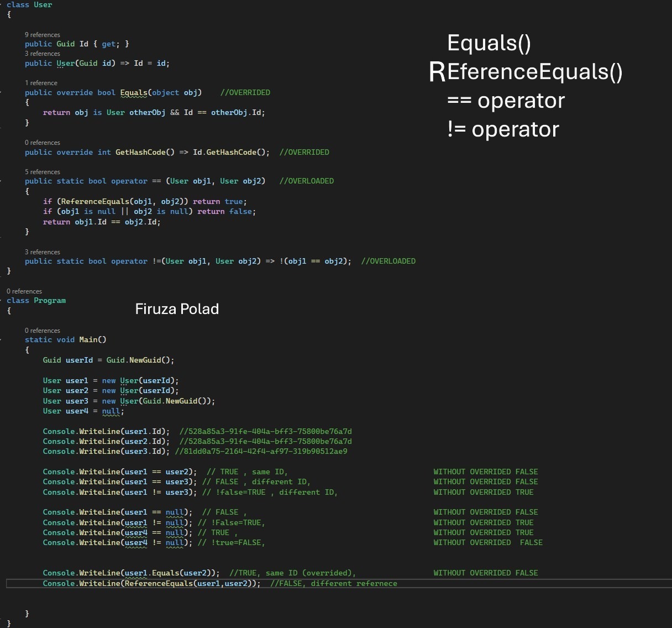The width and height of the screenshot is (672, 628).
Task: Open the '9 references' CodeLens above Id
Action: point(42,34)
